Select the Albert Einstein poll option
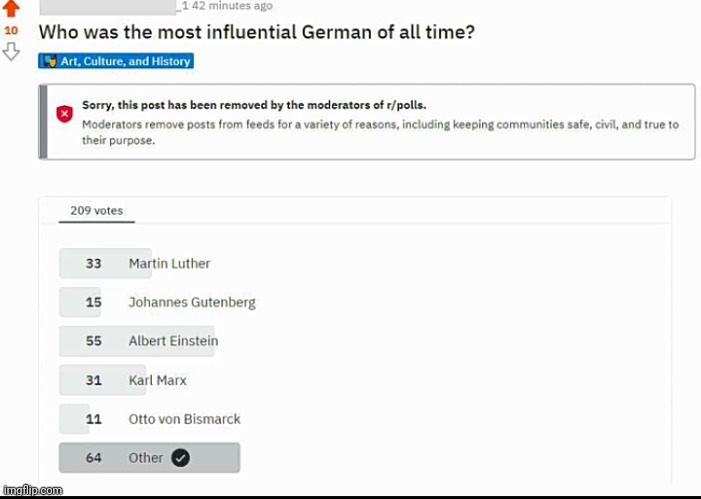The height and width of the screenshot is (499, 701). 173,341
